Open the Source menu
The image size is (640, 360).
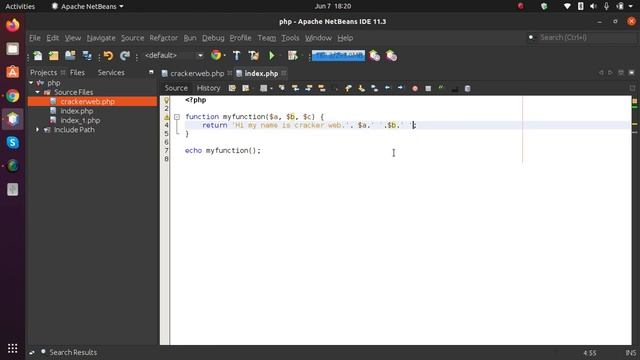132,38
